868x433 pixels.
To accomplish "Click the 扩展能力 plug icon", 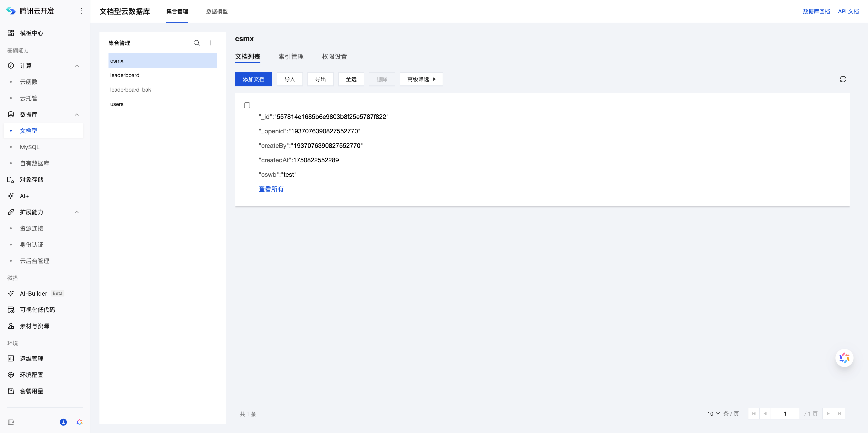I will [11, 212].
